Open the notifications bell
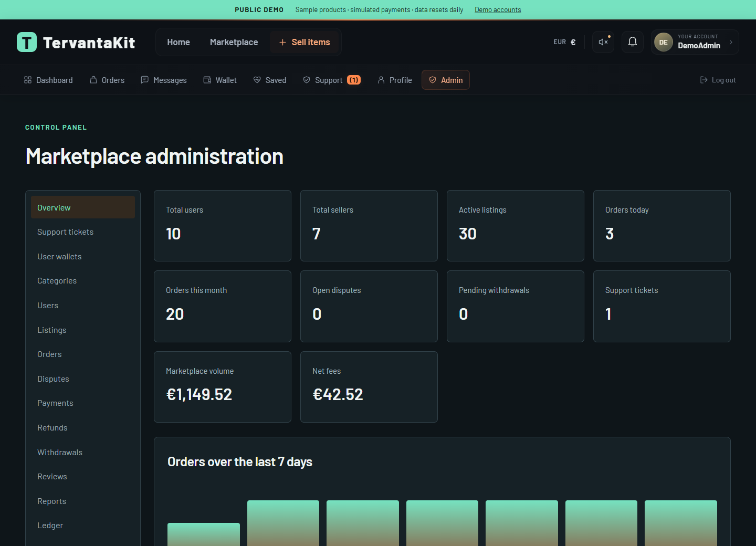 coord(633,42)
